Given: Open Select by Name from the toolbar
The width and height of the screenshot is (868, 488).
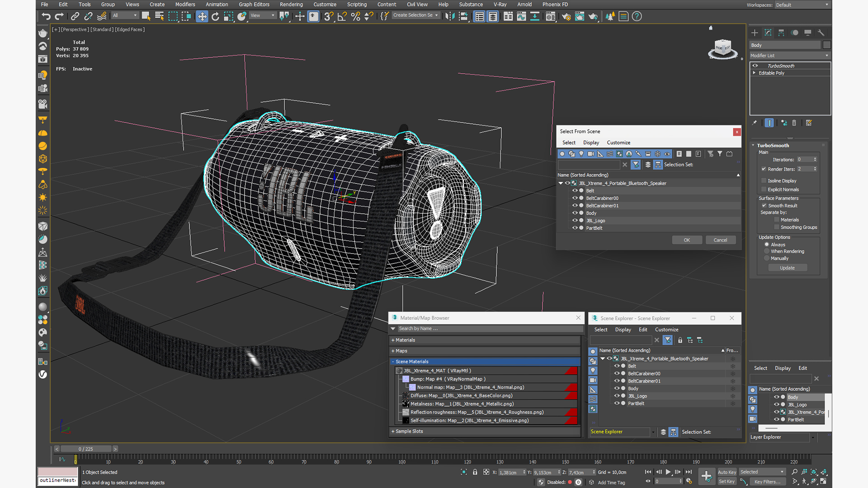Looking at the screenshot, I should pos(159,16).
